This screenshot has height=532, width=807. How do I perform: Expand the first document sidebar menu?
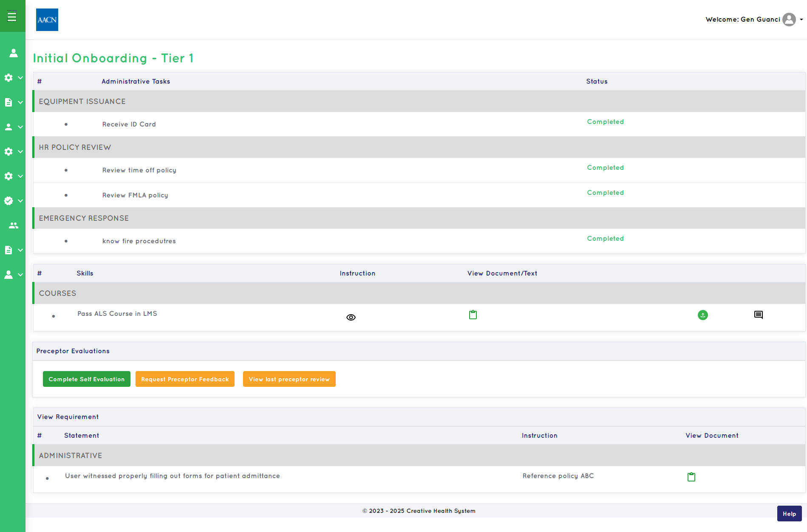coord(13,102)
